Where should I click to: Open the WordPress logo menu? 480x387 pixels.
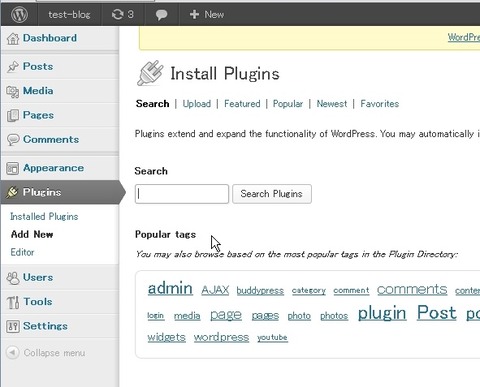19,14
